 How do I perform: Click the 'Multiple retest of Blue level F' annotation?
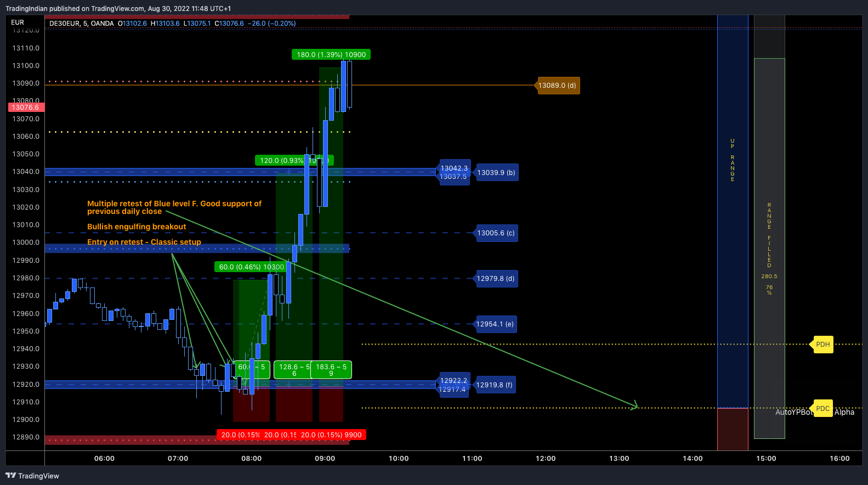click(x=174, y=207)
